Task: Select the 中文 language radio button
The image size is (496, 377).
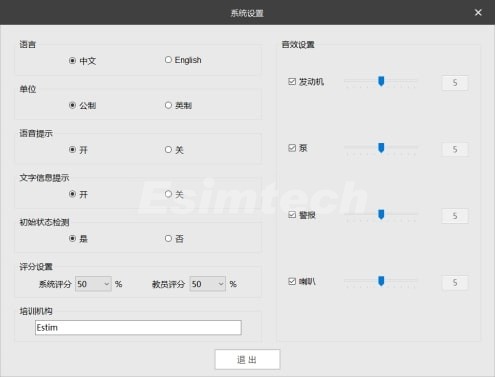Action: (72, 61)
